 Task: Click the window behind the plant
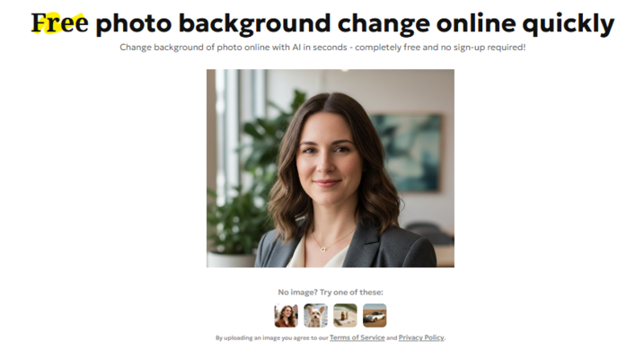(x=232, y=131)
